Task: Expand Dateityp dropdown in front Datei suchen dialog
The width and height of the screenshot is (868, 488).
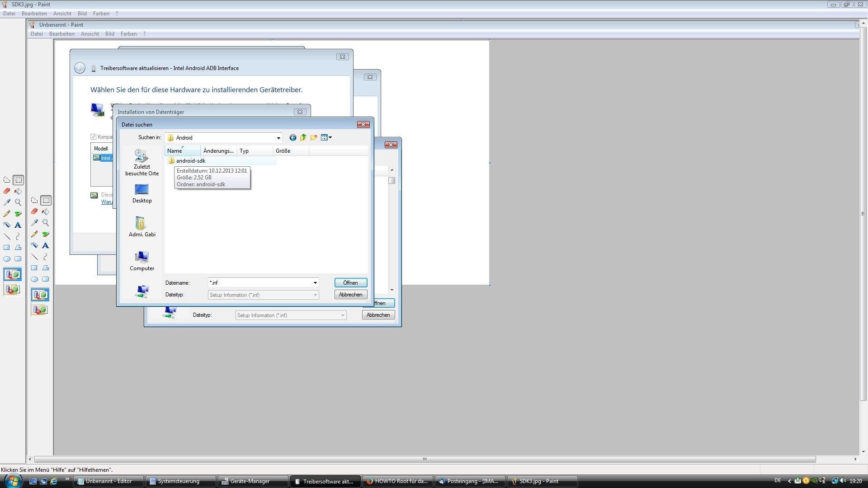Action: coord(315,295)
